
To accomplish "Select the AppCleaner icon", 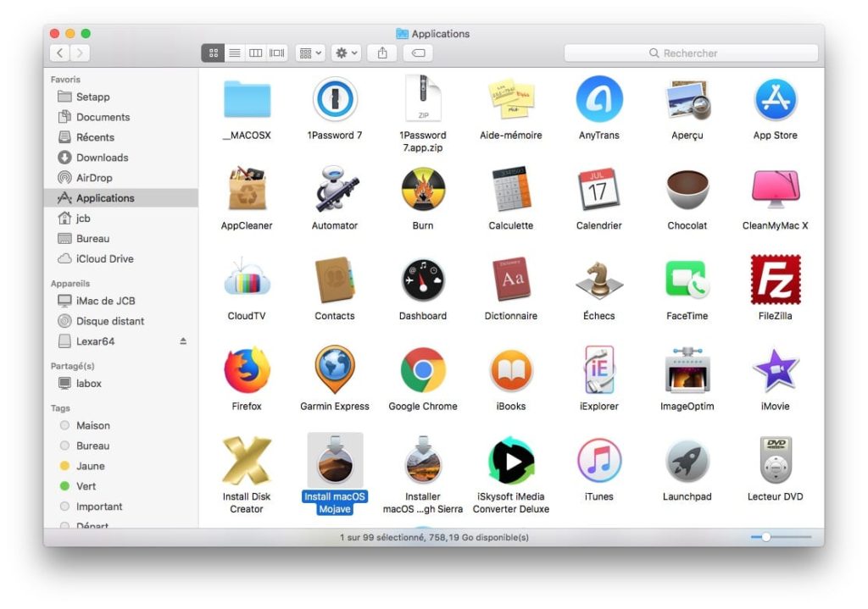I will [x=247, y=189].
